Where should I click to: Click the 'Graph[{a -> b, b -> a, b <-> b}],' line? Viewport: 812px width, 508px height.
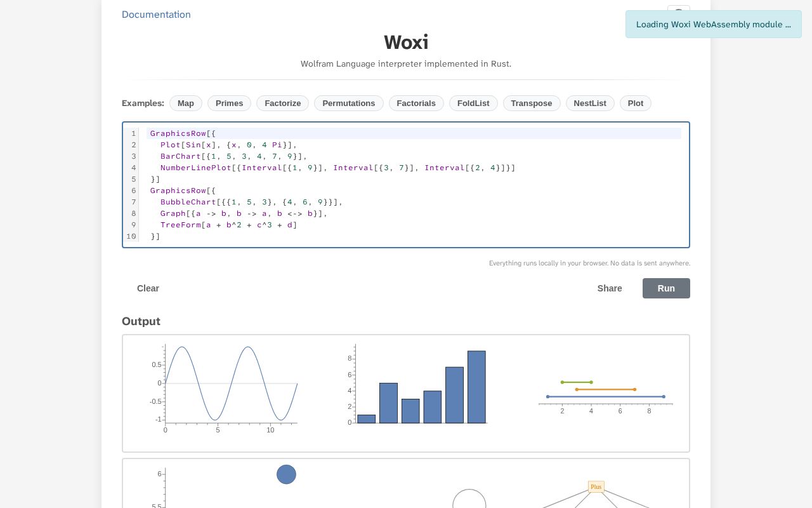point(414,213)
